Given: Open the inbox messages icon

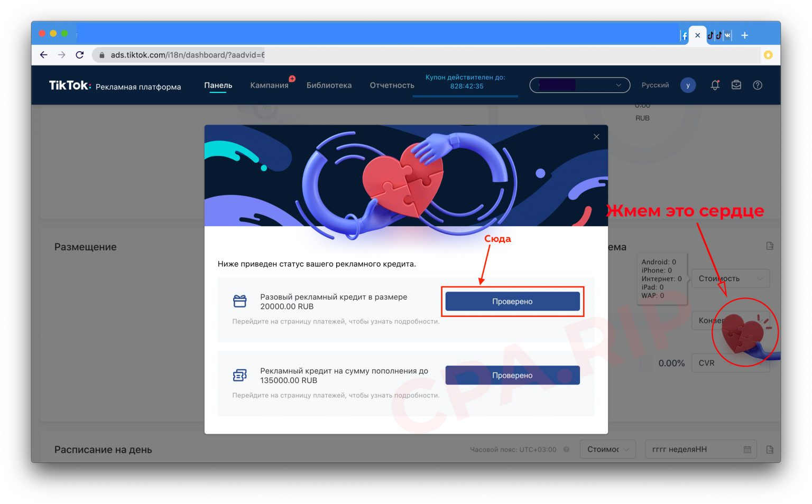Looking at the screenshot, I should [736, 85].
